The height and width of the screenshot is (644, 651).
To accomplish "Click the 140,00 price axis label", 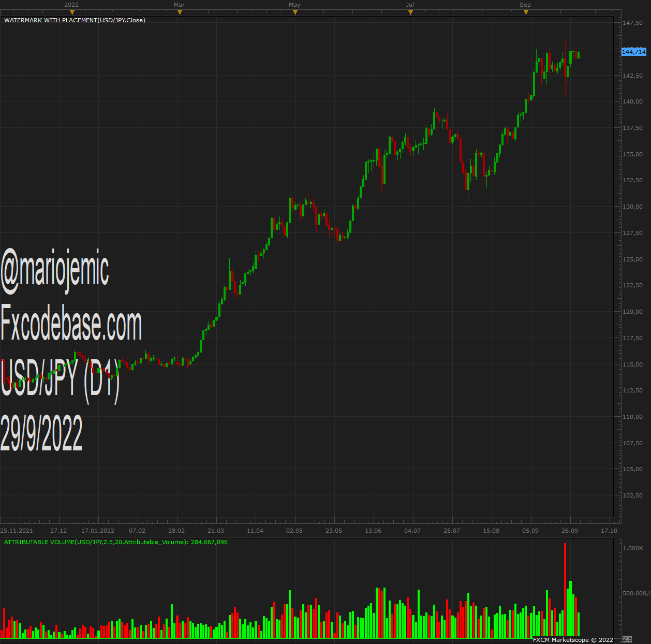I will pos(633,101).
